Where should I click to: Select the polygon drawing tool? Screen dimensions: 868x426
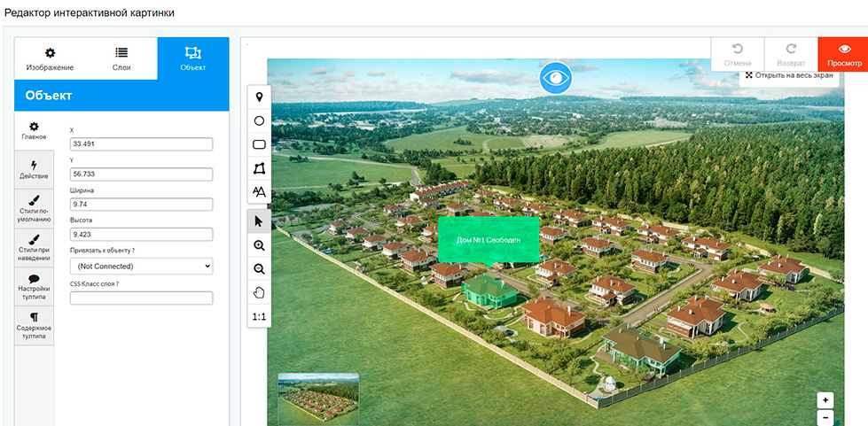(259, 168)
